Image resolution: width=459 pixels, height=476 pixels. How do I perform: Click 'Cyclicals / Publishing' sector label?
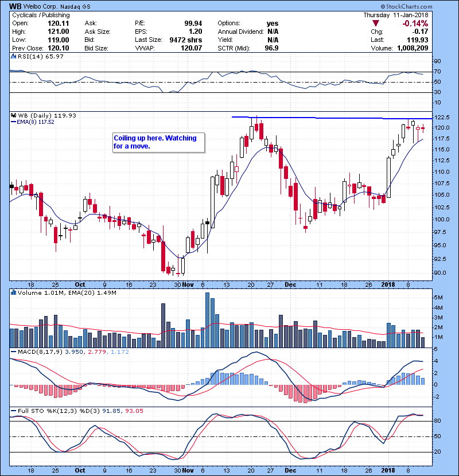coord(41,15)
